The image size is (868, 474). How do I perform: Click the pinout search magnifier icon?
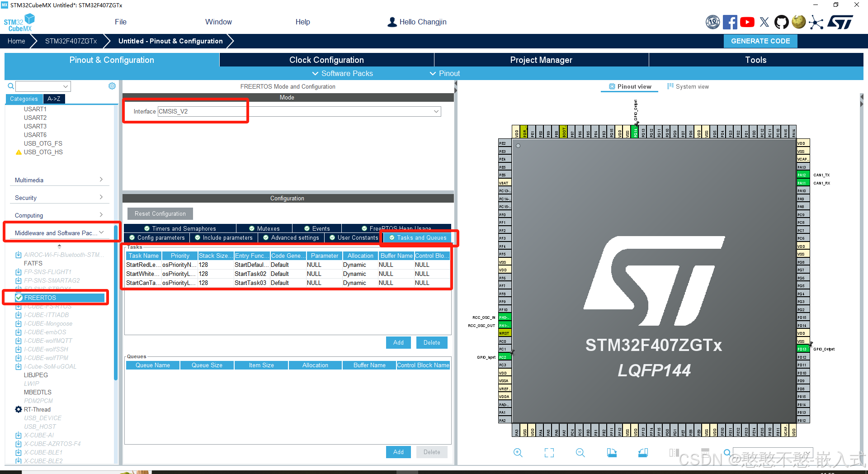point(726,452)
